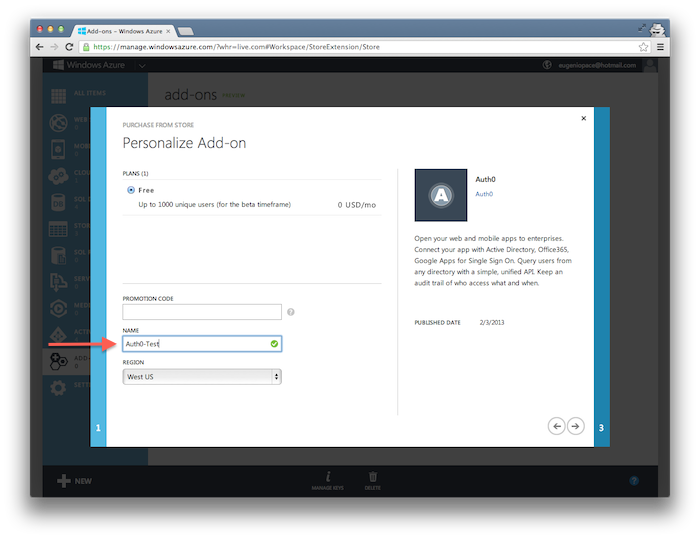Open the account email menu

pos(597,65)
